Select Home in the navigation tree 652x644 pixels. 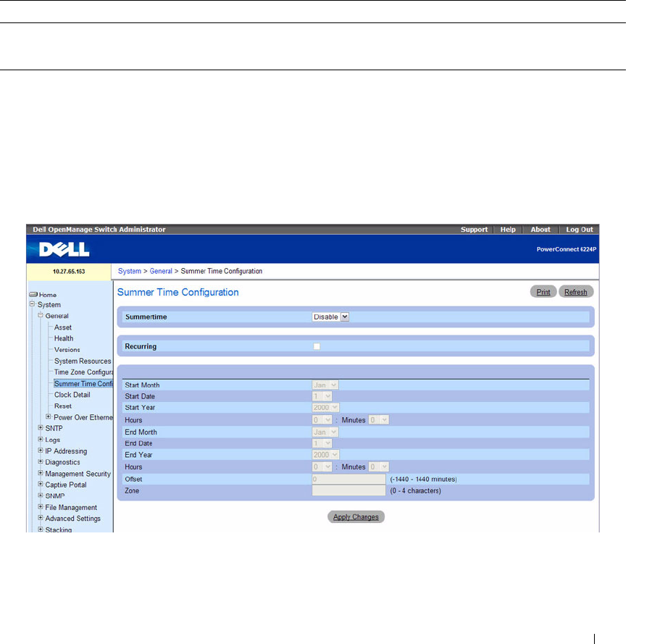point(47,295)
